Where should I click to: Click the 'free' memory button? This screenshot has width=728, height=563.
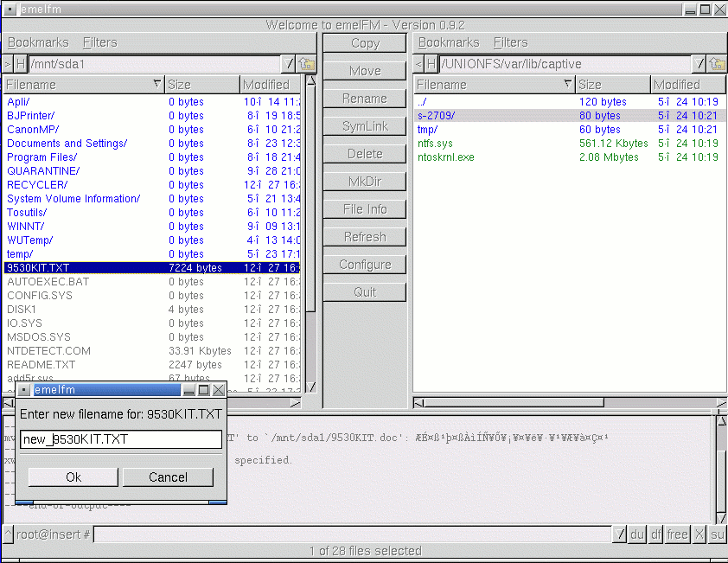point(678,534)
